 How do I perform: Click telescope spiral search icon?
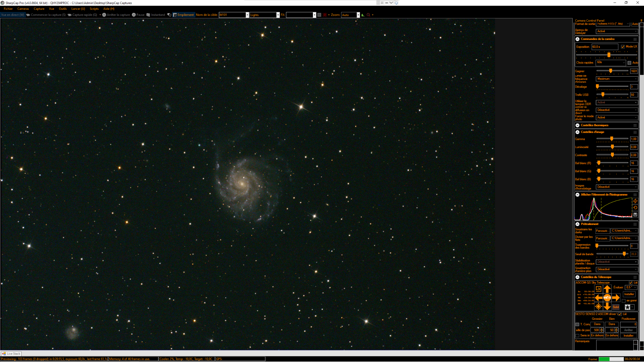598,289
